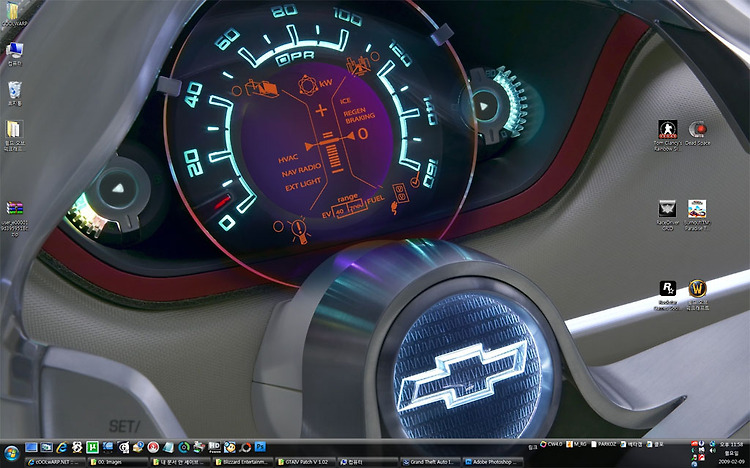The height and width of the screenshot is (468, 750).
Task: Switch to the 00. Images folder window
Action: point(118,462)
